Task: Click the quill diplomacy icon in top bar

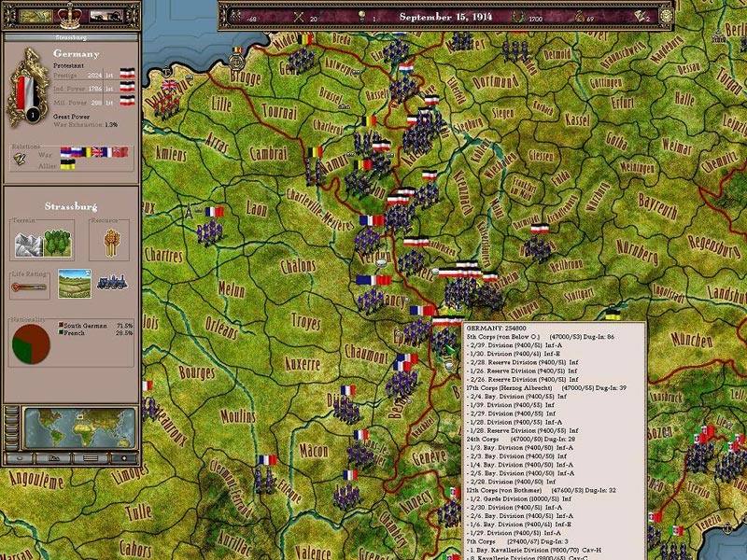Action: coord(640,16)
